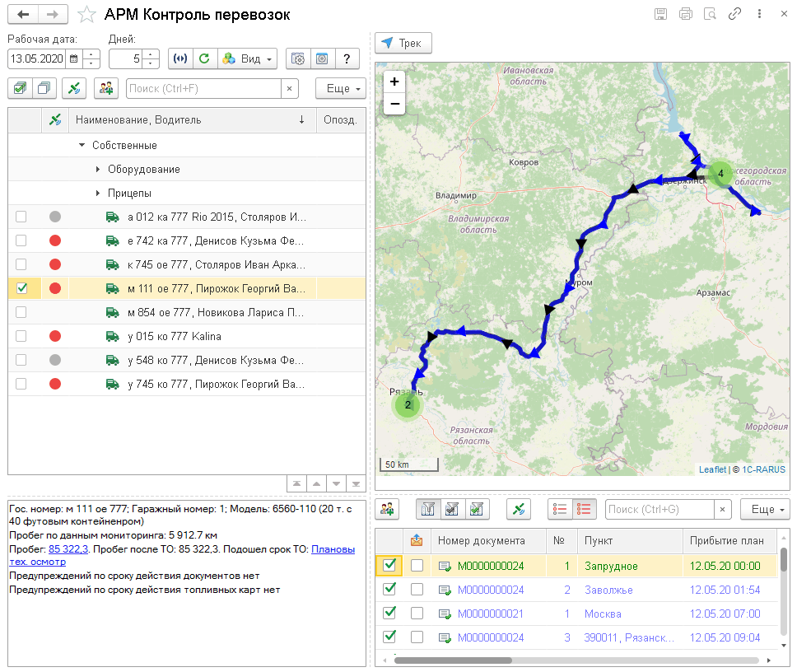Viewport: 797px width, 672px height.
Task: Check the vehicle е 742 ка 777
Action: (21, 240)
